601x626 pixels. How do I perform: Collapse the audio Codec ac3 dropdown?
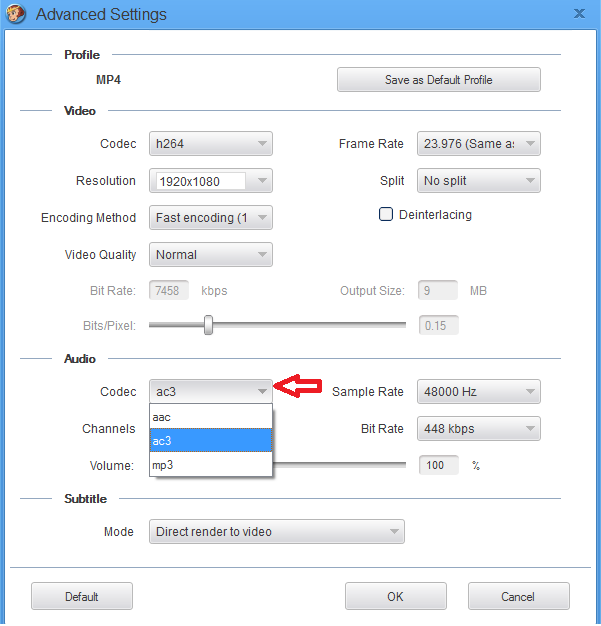211,391
